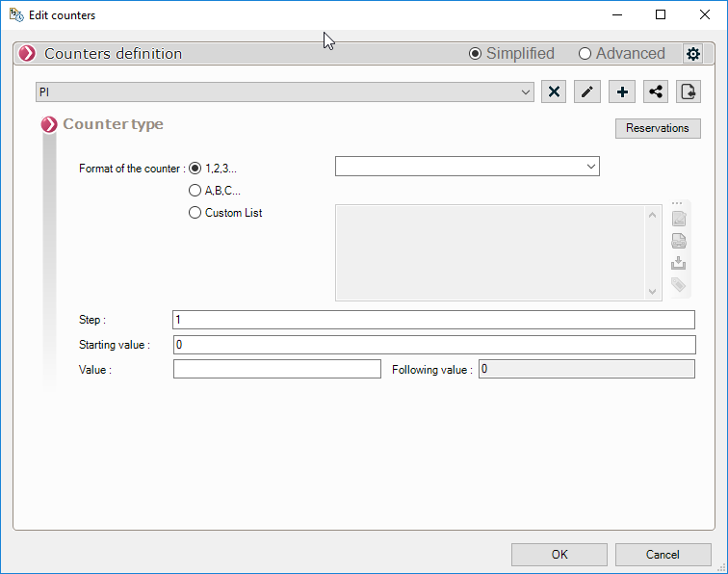
Task: Click the share counter icon
Action: 656,91
